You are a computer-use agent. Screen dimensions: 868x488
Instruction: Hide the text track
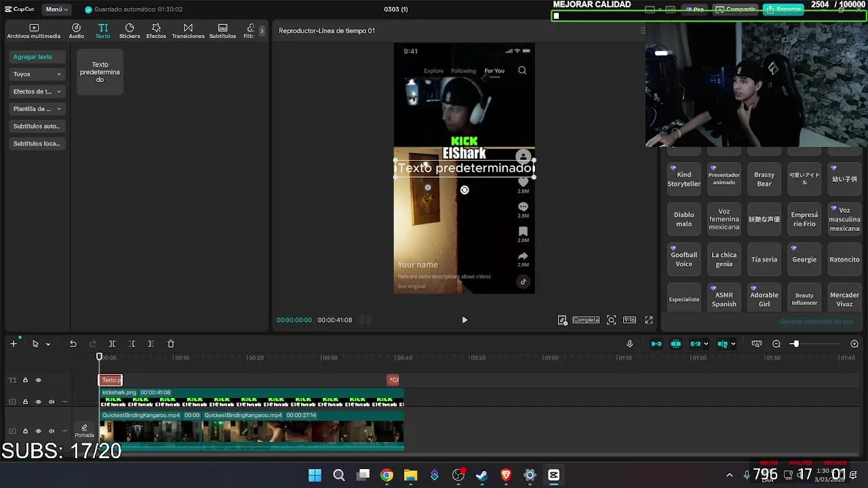(x=38, y=380)
